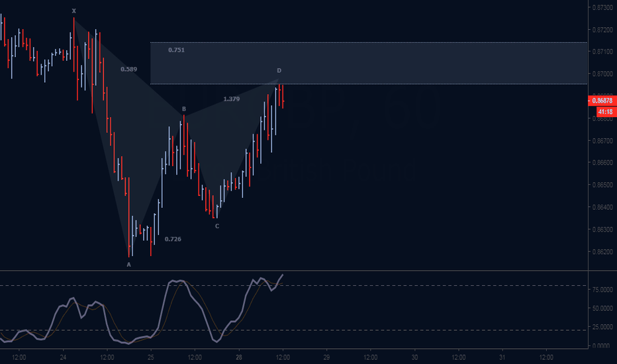Click the 12:00 label between 30 and 31

(x=458, y=357)
